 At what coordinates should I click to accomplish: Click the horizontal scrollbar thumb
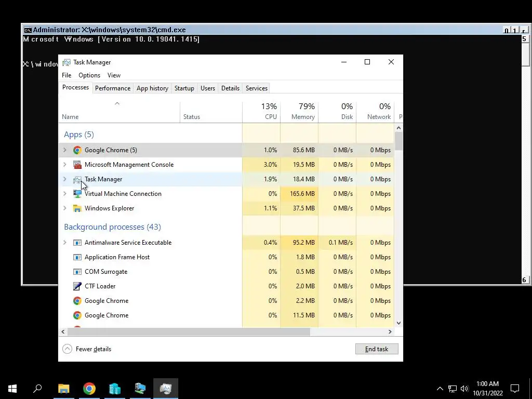pos(188,332)
